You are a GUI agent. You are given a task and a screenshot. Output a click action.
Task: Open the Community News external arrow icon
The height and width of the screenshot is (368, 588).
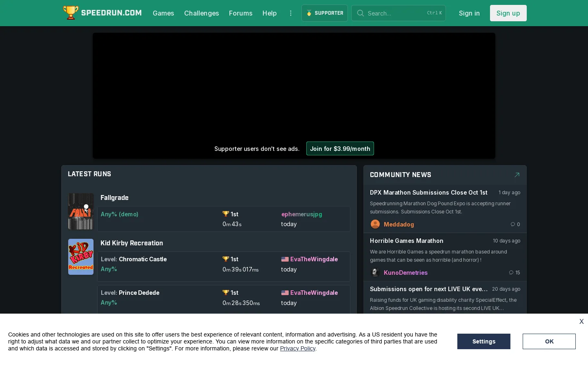(x=517, y=175)
